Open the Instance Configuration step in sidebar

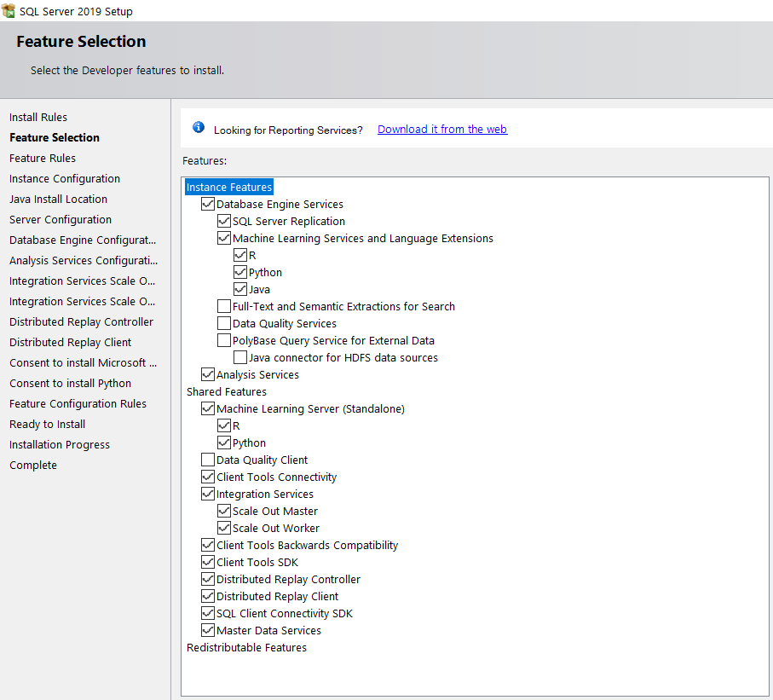(65, 179)
